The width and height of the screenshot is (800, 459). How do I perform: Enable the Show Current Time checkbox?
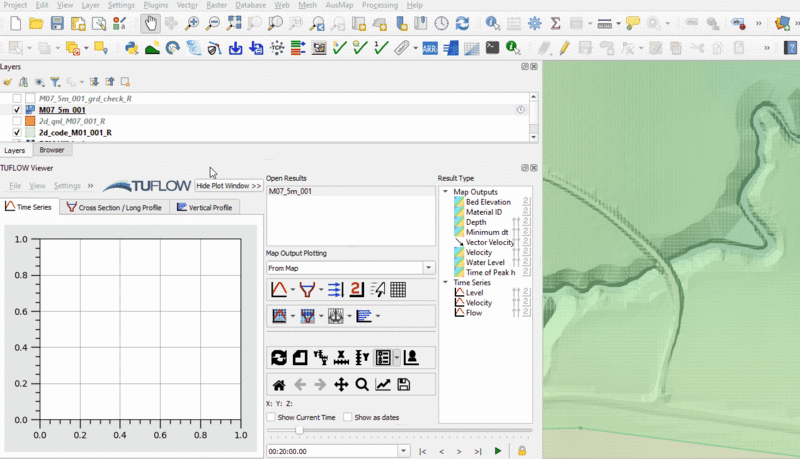(271, 417)
